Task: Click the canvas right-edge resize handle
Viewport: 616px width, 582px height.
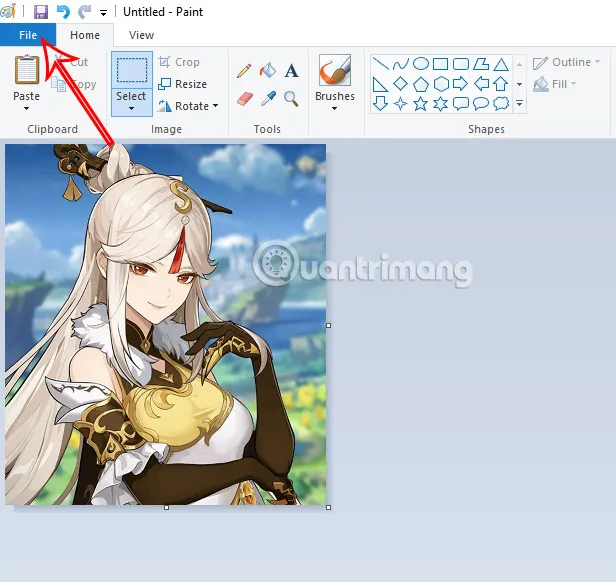Action: pos(328,325)
